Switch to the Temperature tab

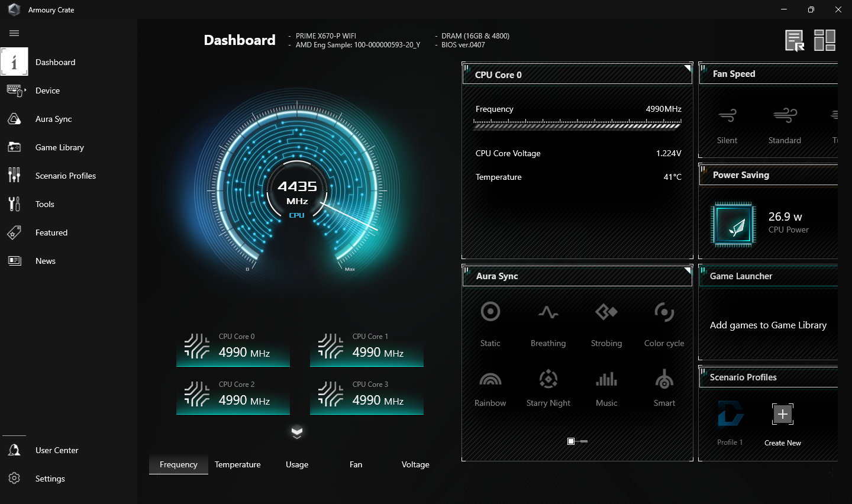(237, 464)
